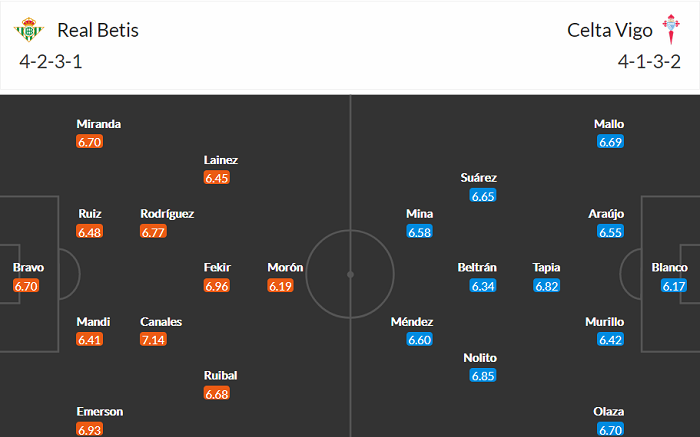The width and height of the screenshot is (700, 437).
Task: Click Tapia's 6.82 rating badge
Action: [x=547, y=285]
